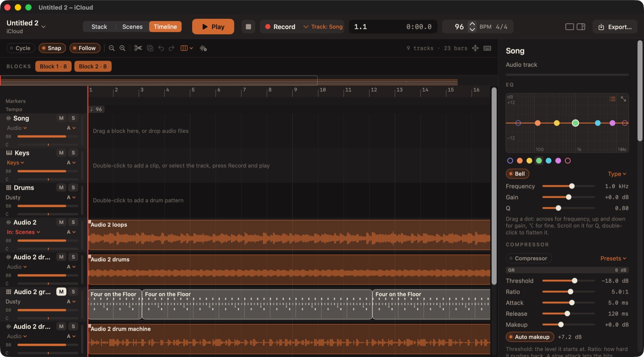Open the EQ band Type dropdown

pos(617,174)
